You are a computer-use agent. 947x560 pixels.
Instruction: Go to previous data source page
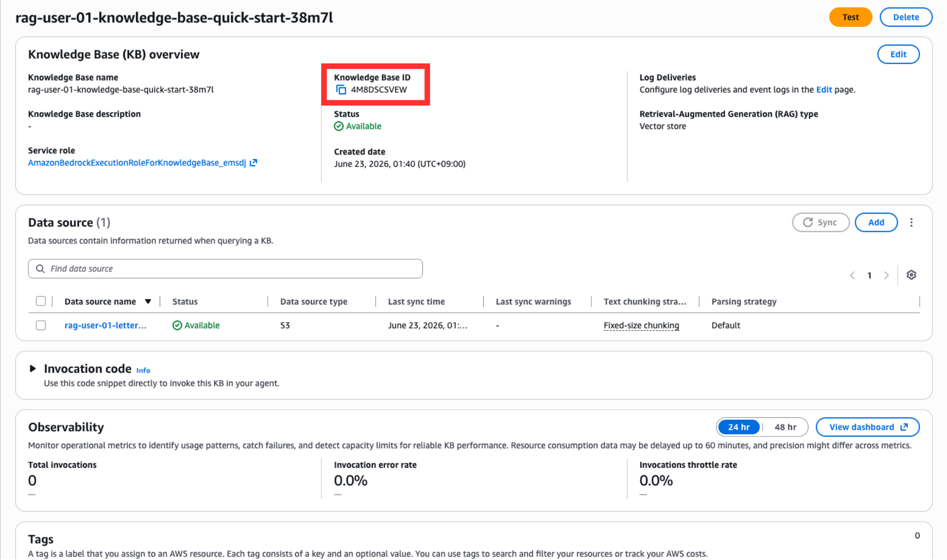pos(852,276)
